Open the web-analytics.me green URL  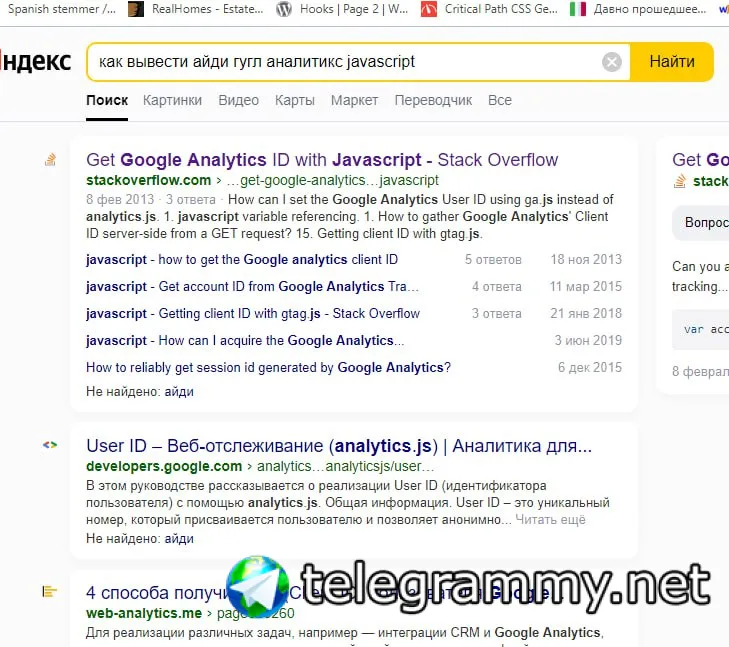click(144, 613)
